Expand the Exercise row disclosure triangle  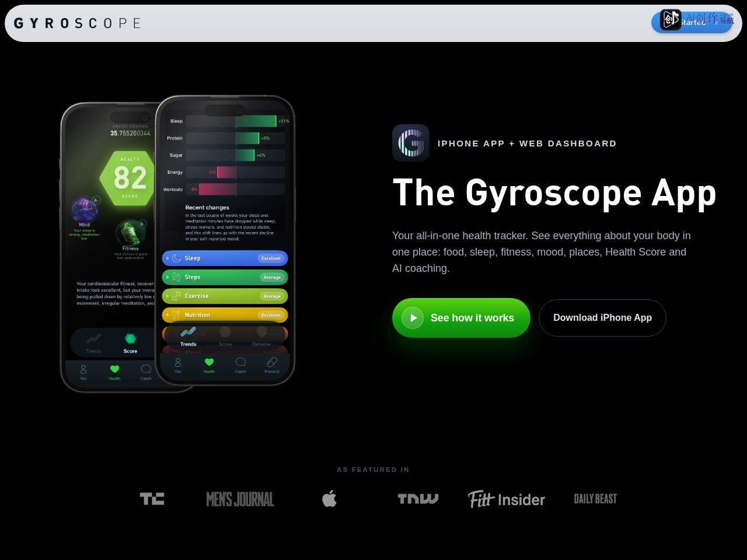click(167, 296)
